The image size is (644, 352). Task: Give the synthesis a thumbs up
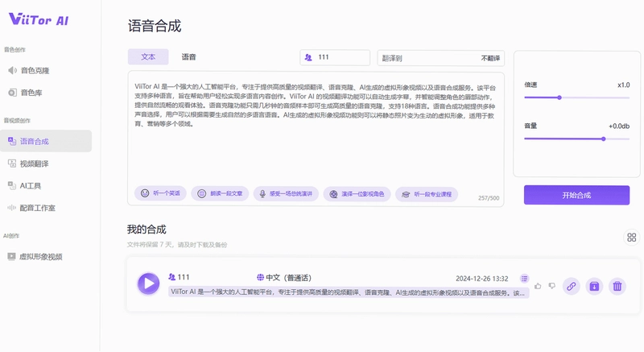pyautogui.click(x=538, y=286)
